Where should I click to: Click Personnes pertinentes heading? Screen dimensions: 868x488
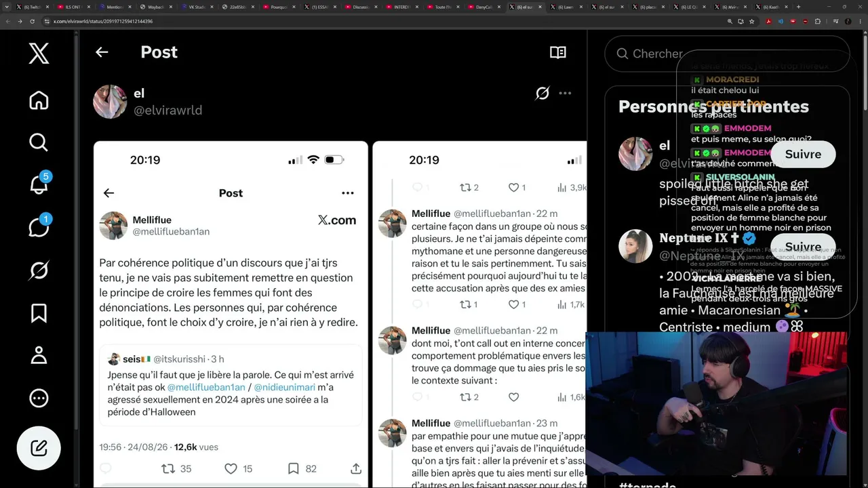tap(713, 106)
